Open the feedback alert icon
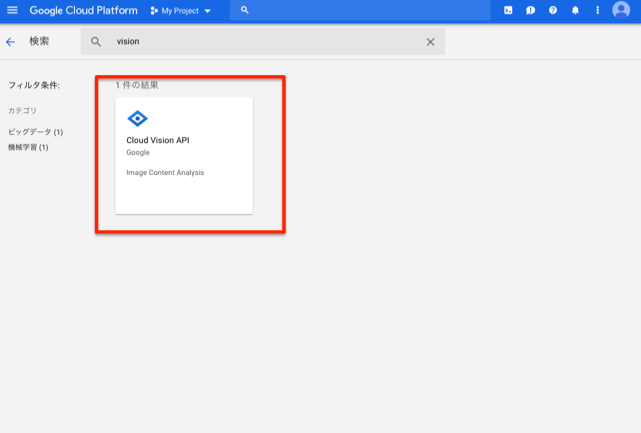Viewport: 641px width, 433px height. 531,10
